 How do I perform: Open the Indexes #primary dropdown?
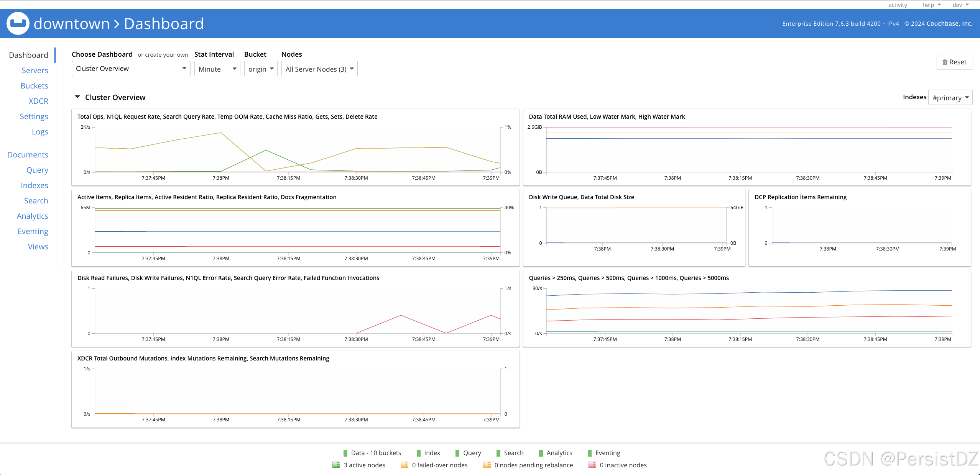click(x=950, y=98)
